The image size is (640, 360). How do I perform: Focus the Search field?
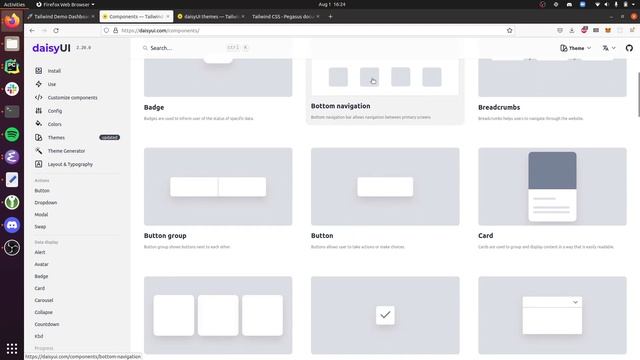click(196, 48)
